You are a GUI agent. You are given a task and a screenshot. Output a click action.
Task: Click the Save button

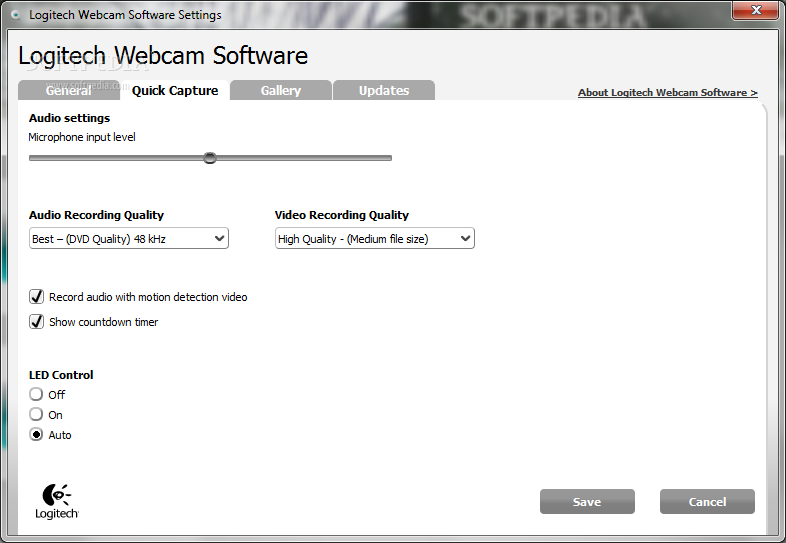587,502
